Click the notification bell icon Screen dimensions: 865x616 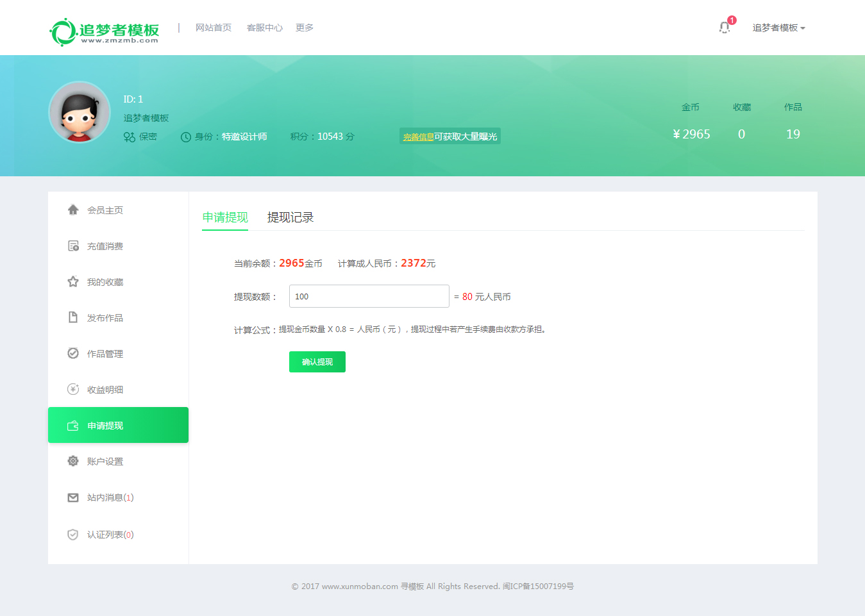coord(725,28)
